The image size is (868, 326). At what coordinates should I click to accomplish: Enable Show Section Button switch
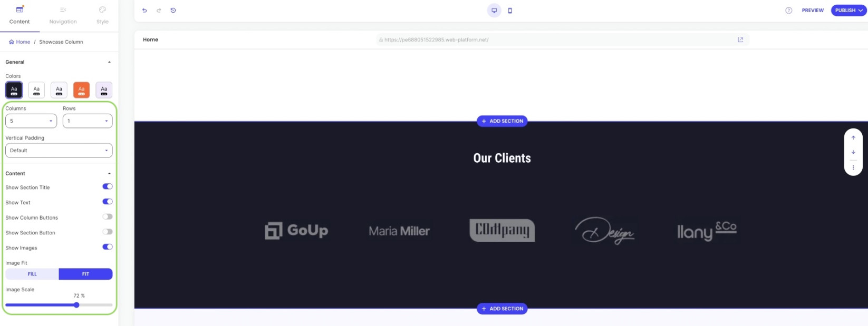pos(108,232)
